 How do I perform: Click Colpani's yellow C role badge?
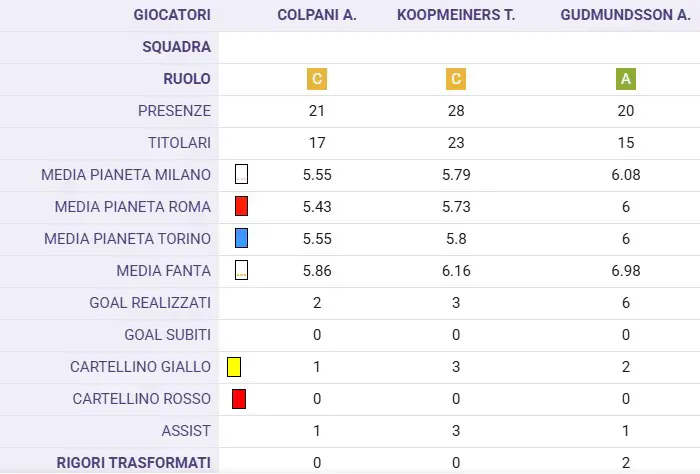pyautogui.click(x=317, y=79)
